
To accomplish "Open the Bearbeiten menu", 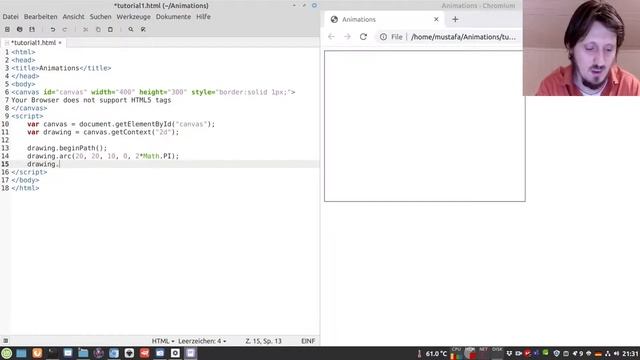I will (40, 17).
